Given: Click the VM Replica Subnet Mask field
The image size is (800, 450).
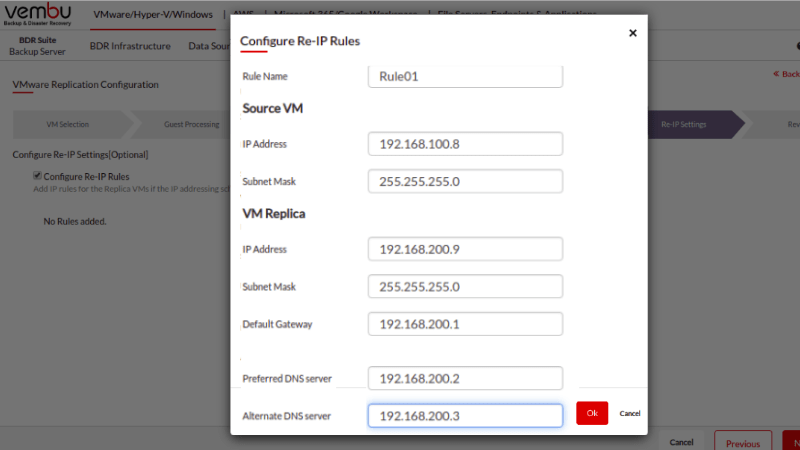Looking at the screenshot, I should 465,286.
